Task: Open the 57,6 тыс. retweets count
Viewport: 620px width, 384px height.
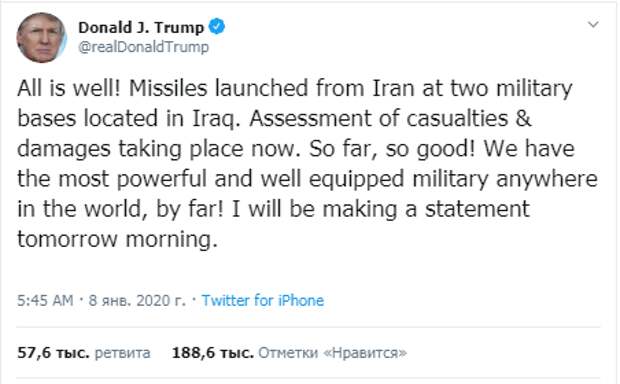Action: click(x=53, y=353)
